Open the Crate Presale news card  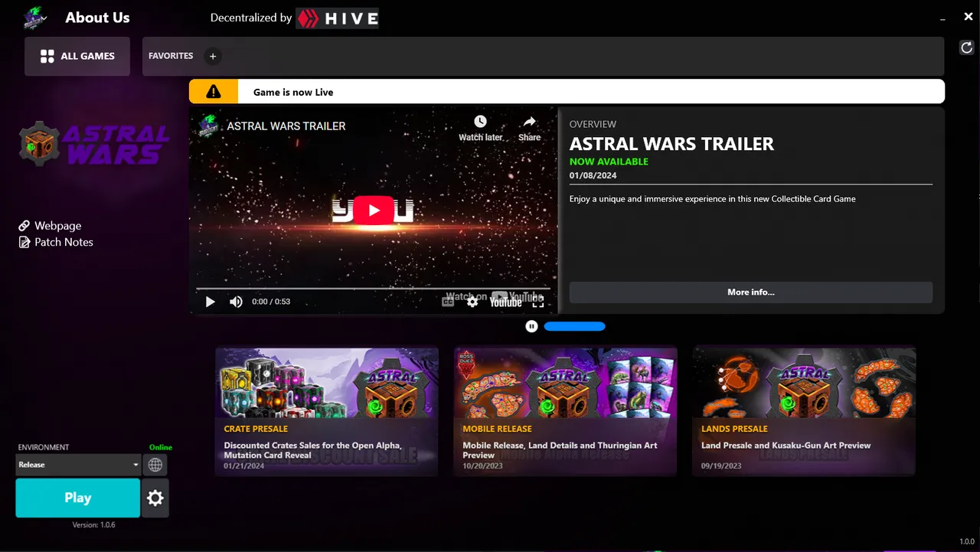tap(327, 412)
